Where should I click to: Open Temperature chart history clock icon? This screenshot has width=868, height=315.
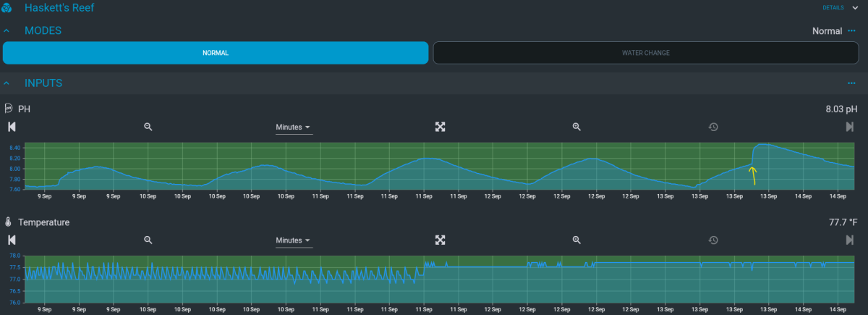tap(713, 240)
